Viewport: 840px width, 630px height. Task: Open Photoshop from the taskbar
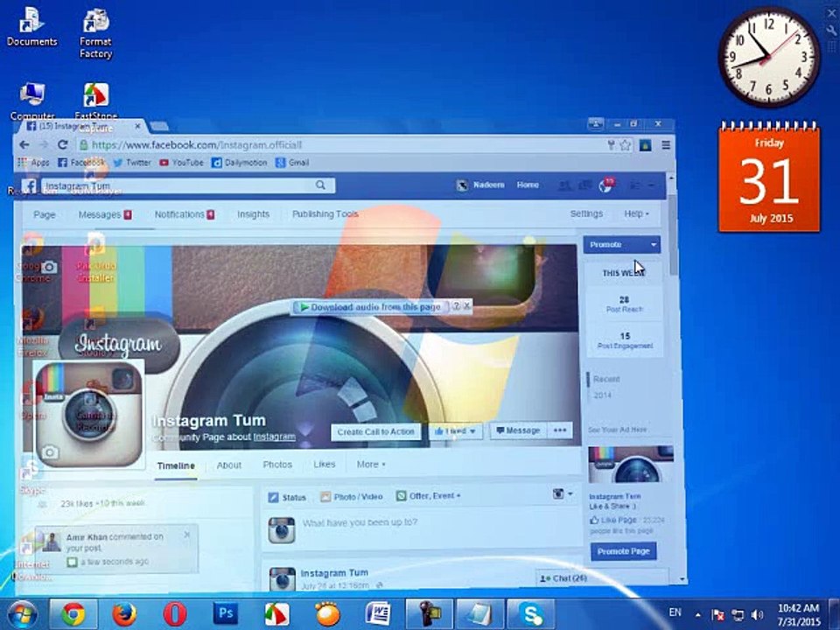coord(226,612)
